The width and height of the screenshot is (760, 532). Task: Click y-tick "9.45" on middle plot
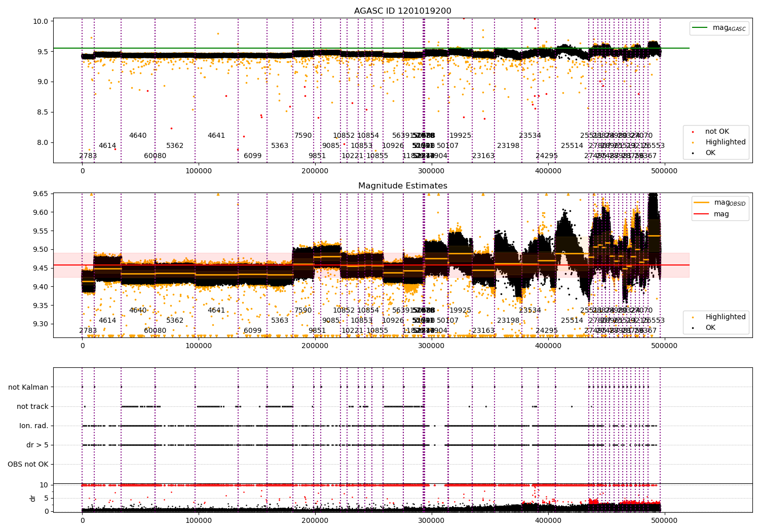coord(41,268)
